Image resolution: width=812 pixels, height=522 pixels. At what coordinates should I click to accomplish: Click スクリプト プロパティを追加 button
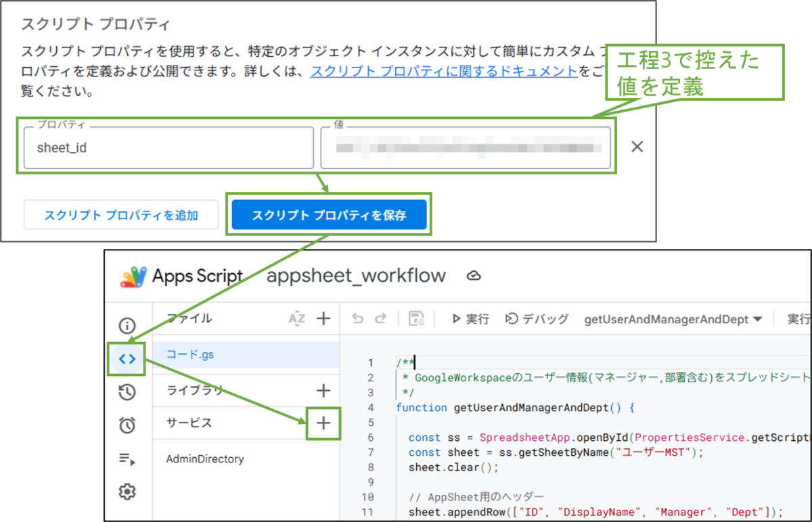pyautogui.click(x=121, y=216)
